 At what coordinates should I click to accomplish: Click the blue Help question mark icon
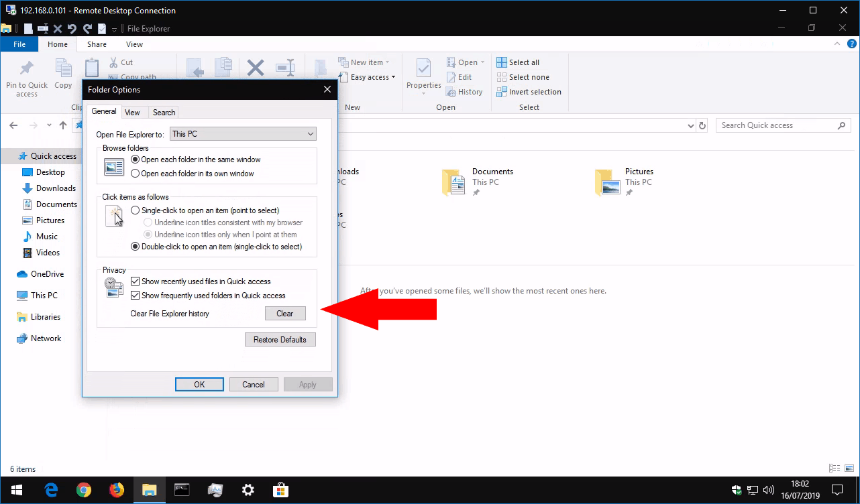(x=851, y=44)
